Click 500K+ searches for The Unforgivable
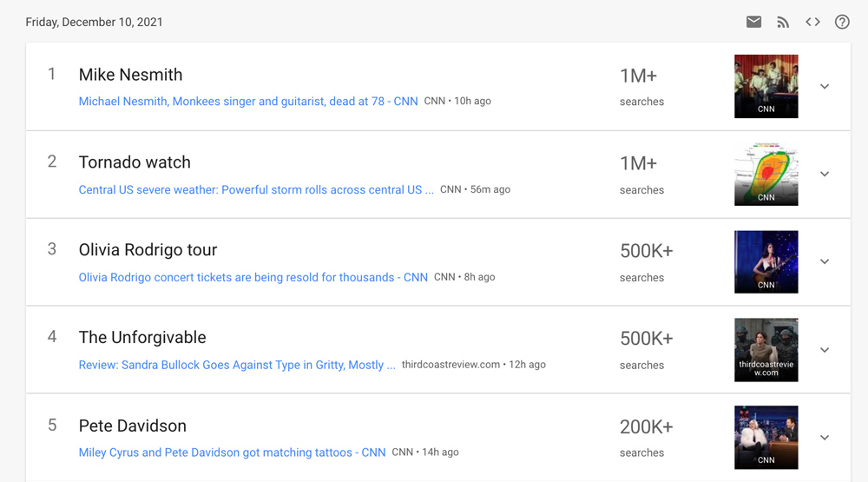868x482 pixels. [x=646, y=350]
